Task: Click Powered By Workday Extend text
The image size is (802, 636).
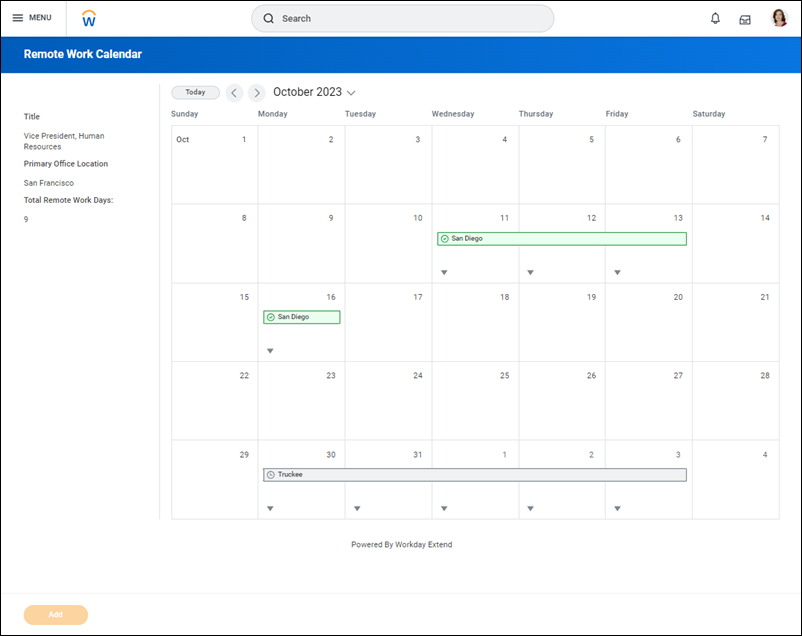Action: coord(402,544)
